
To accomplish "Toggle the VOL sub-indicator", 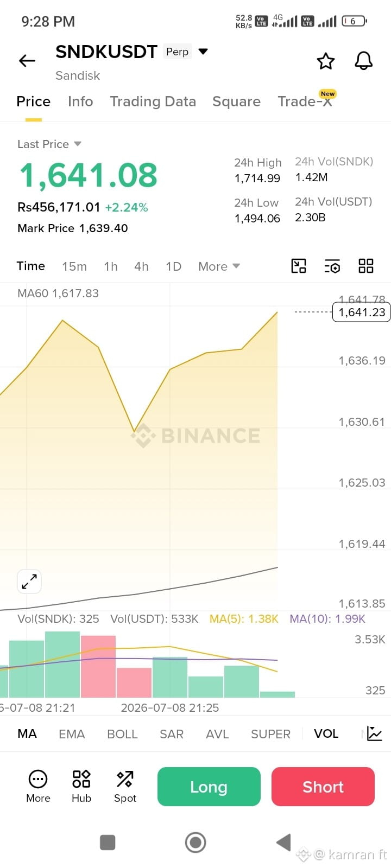I will pyautogui.click(x=326, y=733).
